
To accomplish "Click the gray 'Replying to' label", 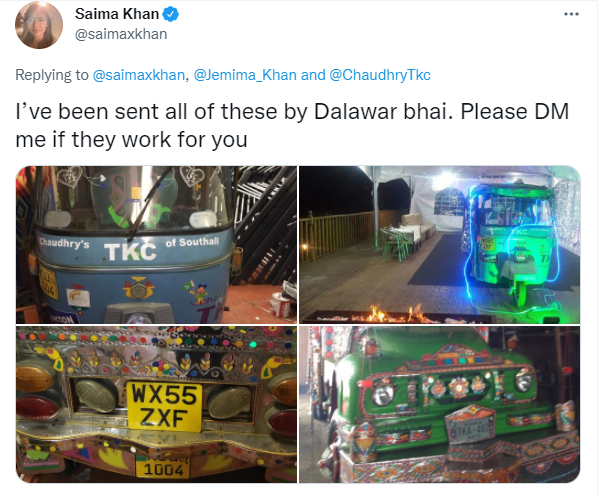I will pyautogui.click(x=52, y=75).
